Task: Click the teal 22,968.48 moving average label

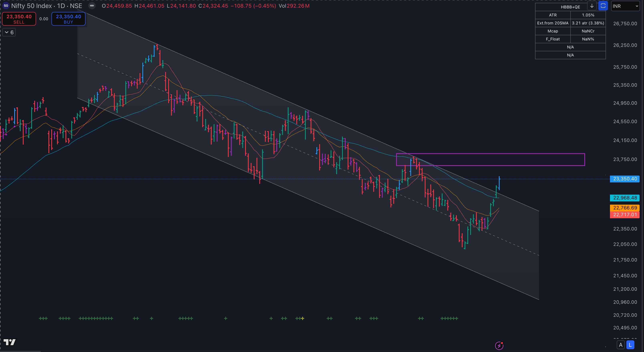Action: [625, 198]
